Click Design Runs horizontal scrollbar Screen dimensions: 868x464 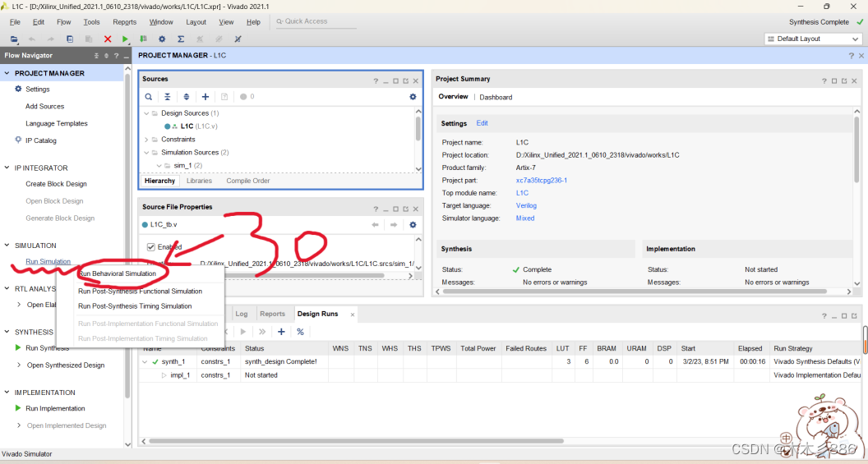(x=357, y=441)
